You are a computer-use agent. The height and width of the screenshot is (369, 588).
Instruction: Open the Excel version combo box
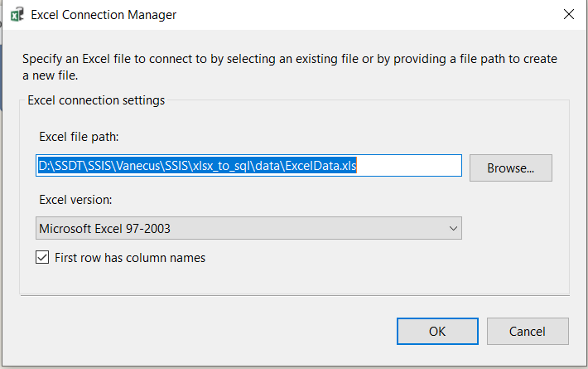248,228
